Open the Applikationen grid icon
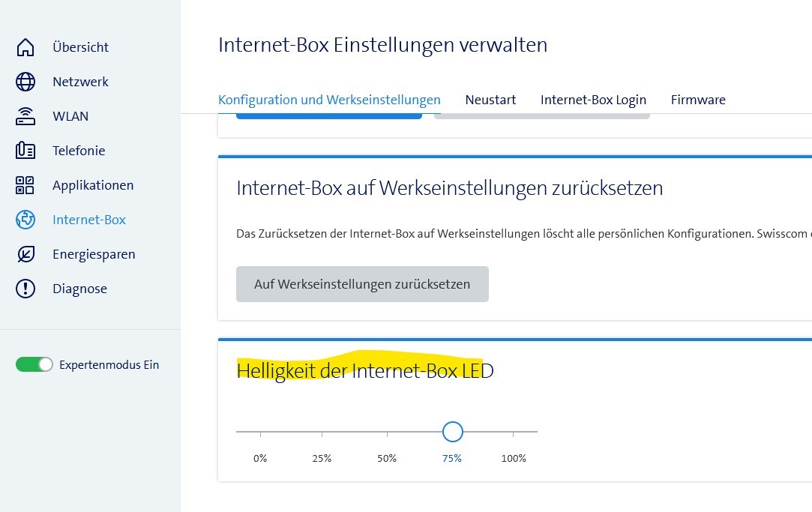Viewport: 812px width, 512px height. 25,185
